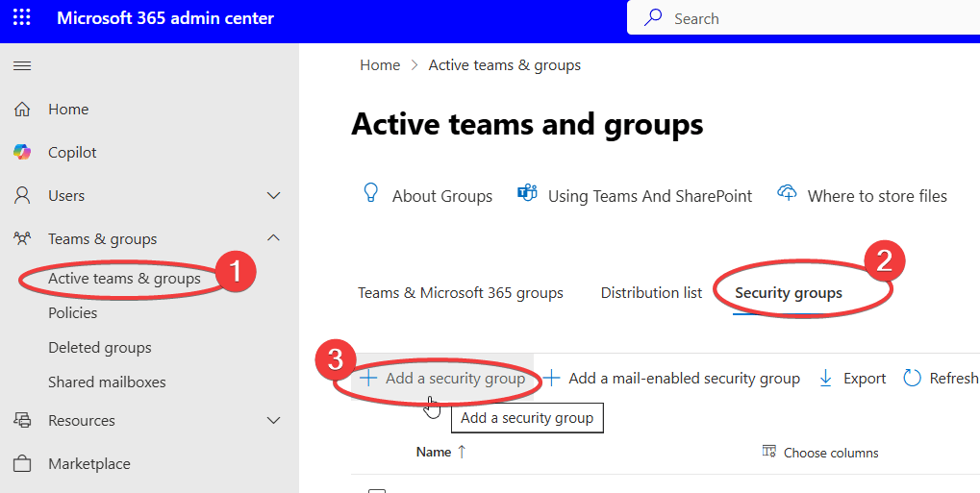Click the Resources printer icon
The height and width of the screenshot is (493, 980).
tap(22, 421)
